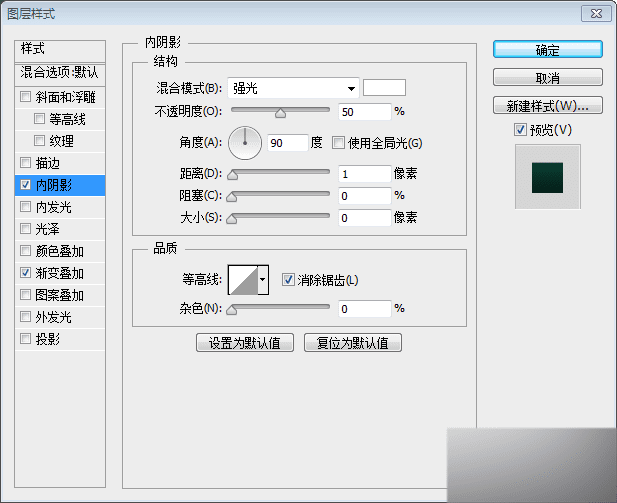
Task: Click the 杂色 value field
Action: pyautogui.click(x=364, y=309)
